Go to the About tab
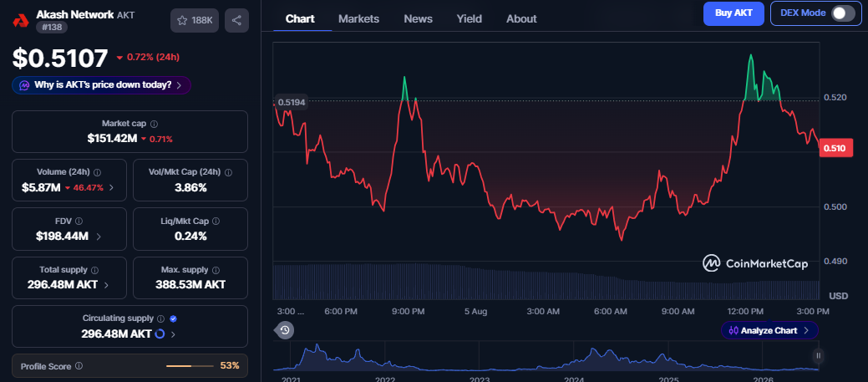 [521, 19]
